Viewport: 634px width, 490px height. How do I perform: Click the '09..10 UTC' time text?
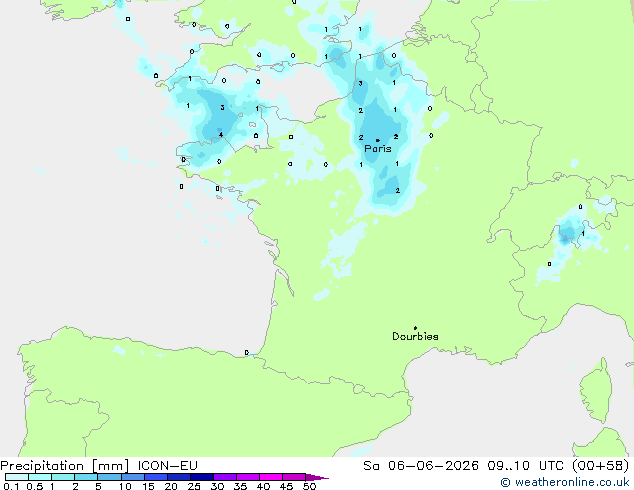[526, 466]
